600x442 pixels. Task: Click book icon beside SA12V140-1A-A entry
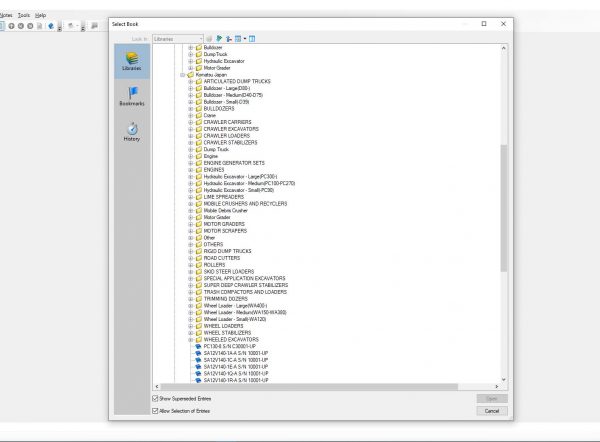coord(198,353)
